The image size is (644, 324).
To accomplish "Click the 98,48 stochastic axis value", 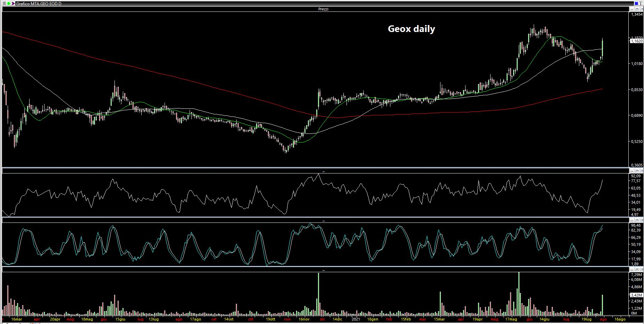I will [x=636, y=225].
